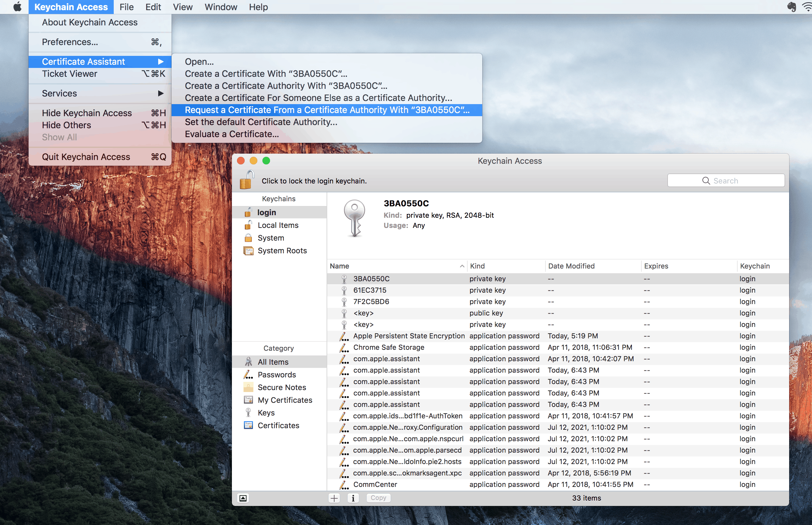The image size is (812, 525).
Task: Sort by Date Modified column header
Action: tap(593, 266)
